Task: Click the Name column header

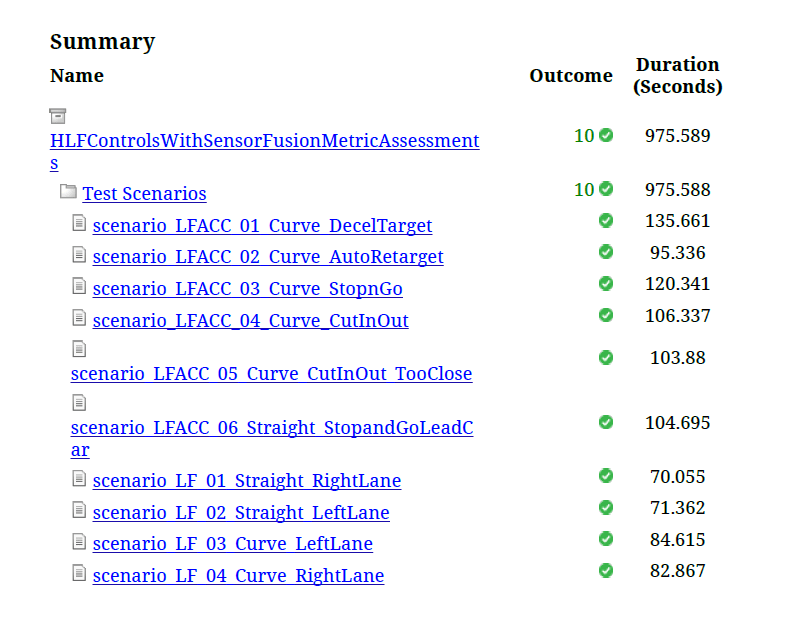Action: (x=77, y=76)
